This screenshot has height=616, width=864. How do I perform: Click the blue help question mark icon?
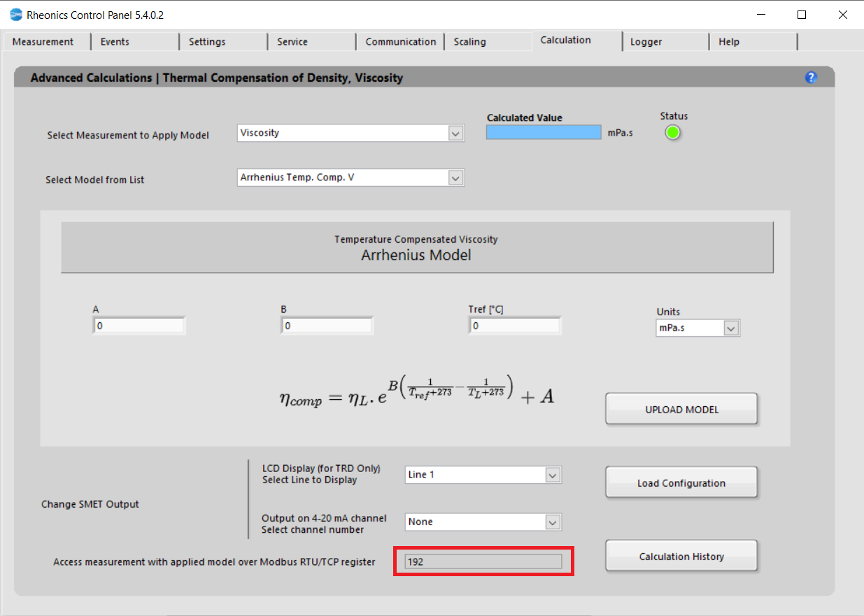point(811,78)
